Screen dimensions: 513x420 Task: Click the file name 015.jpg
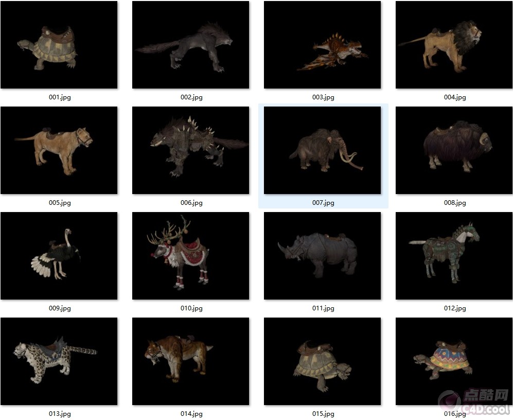[323, 414]
